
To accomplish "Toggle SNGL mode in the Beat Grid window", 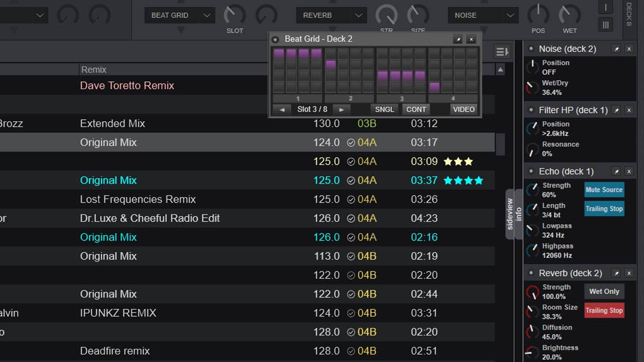I will (x=384, y=109).
